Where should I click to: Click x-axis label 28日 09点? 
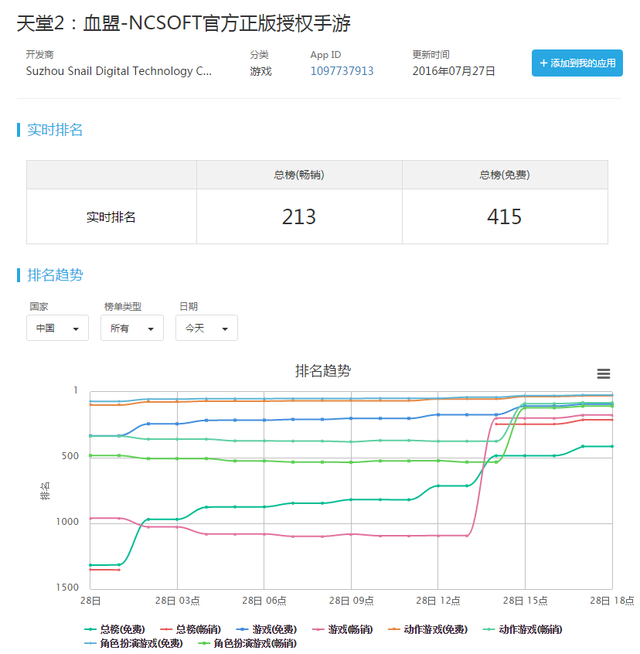pos(351,601)
